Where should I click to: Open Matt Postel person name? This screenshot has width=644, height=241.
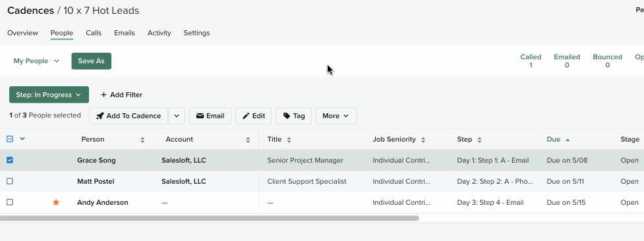[96, 181]
